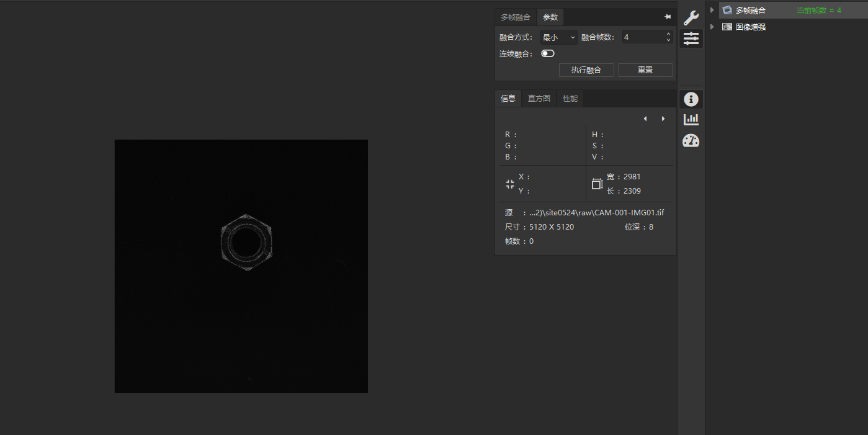This screenshot has width=868, height=435.
Task: Toggle the 连续融合 switch
Action: (548, 54)
